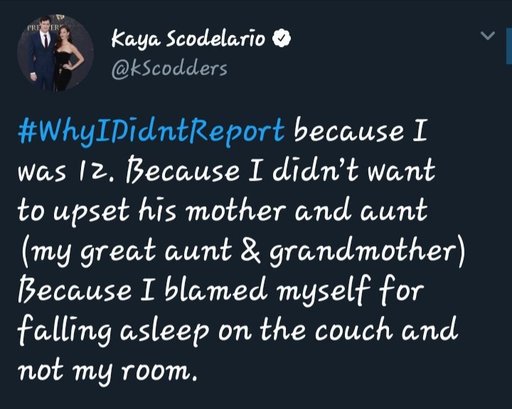Click the line "Because I blamed myself for"
This screenshot has height=409, width=512.
(x=221, y=291)
